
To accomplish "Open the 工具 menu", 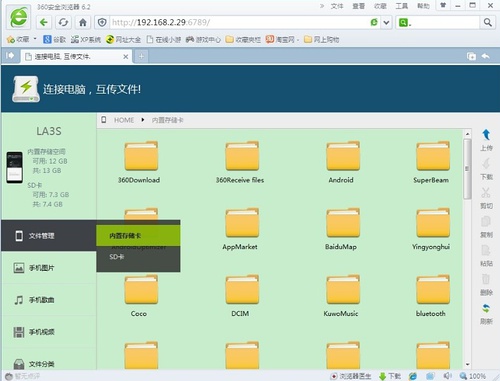I will (401, 6).
